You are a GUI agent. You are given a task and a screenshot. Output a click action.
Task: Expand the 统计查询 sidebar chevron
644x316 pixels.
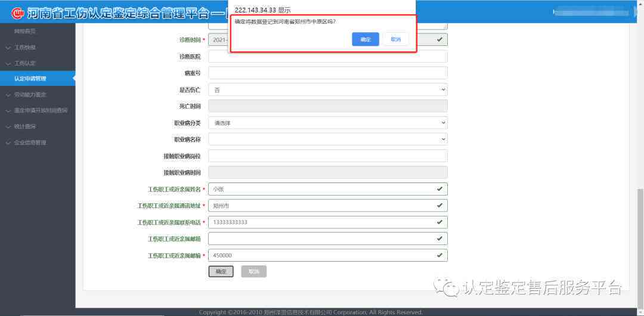(8, 126)
